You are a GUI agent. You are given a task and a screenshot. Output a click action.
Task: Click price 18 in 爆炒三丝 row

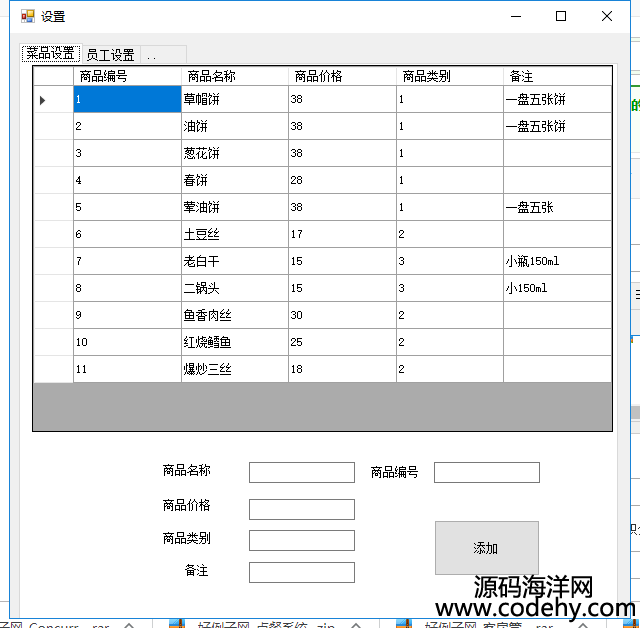tap(342, 368)
